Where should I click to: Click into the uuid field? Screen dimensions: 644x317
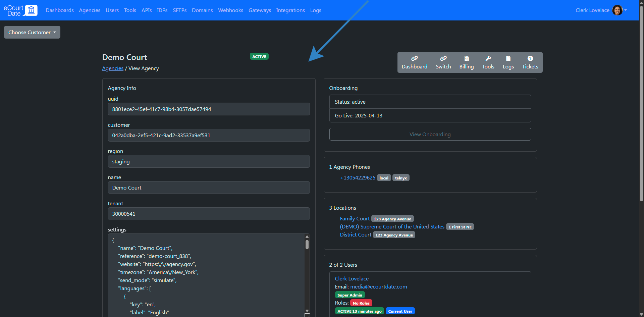tap(209, 109)
